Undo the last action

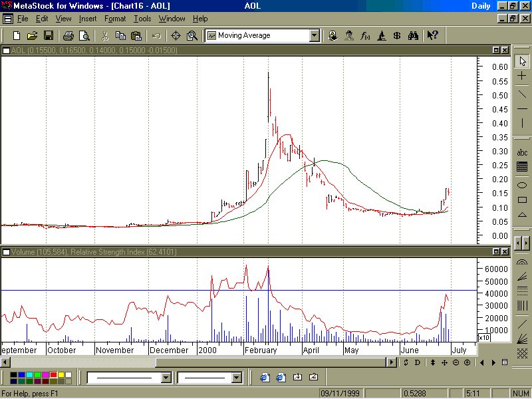tap(156, 36)
